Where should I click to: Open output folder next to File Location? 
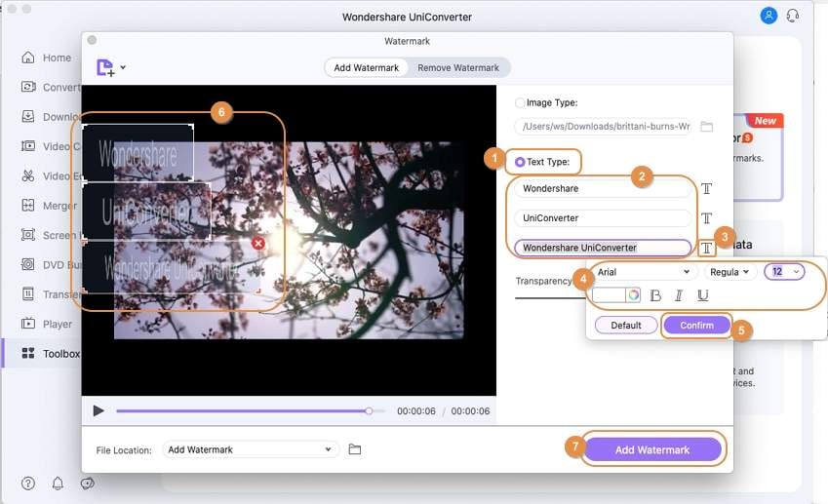click(355, 449)
